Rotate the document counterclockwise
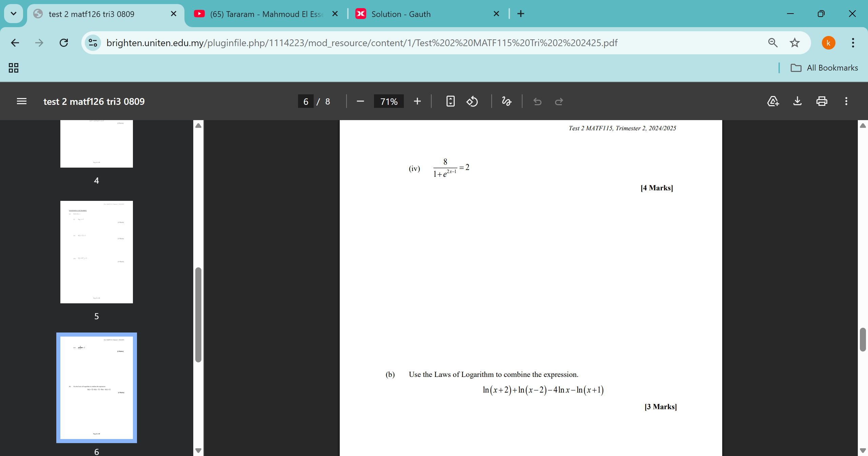868x456 pixels. 472,101
